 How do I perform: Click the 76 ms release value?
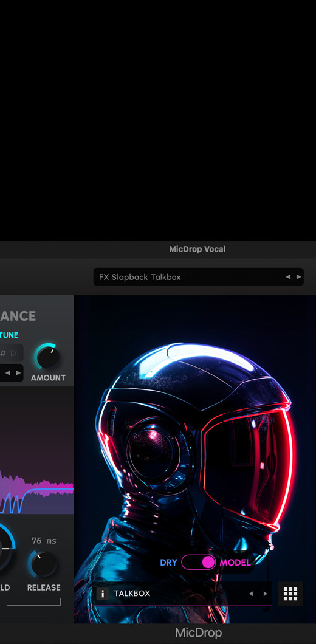44,541
